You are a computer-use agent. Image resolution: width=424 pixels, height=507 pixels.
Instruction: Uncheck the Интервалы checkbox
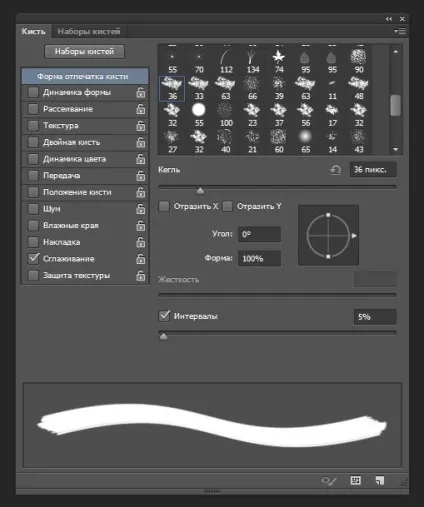164,316
